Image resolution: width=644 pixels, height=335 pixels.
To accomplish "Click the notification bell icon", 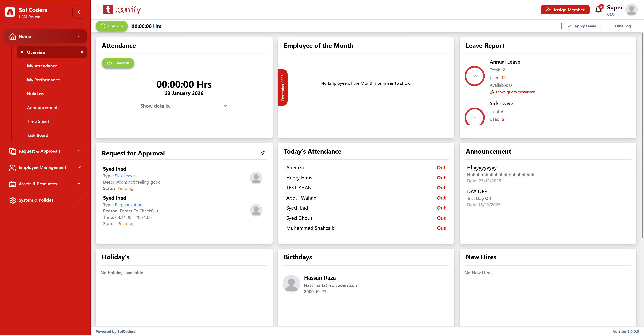I will pos(598,10).
